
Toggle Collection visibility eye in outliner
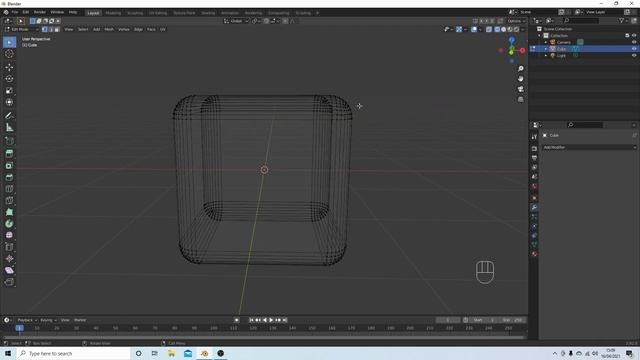coord(634,36)
